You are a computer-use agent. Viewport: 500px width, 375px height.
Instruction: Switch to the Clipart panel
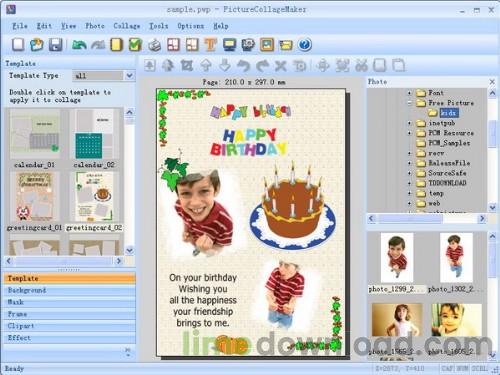coord(70,326)
